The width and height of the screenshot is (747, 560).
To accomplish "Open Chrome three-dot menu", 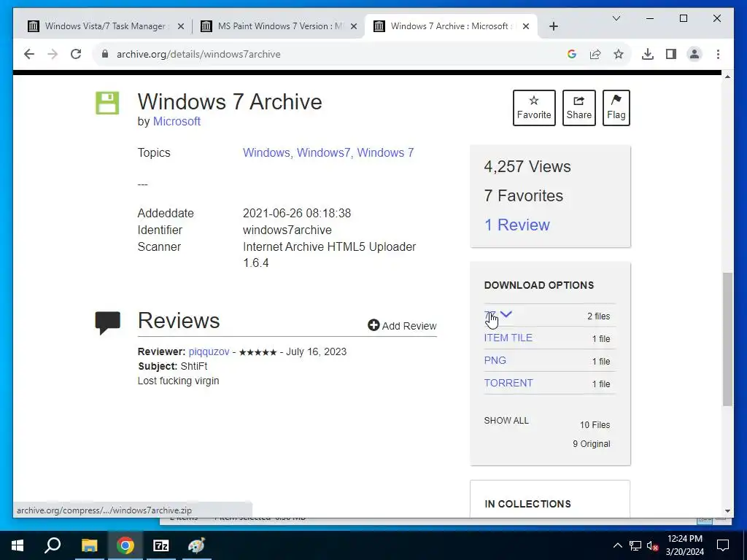I will [718, 54].
